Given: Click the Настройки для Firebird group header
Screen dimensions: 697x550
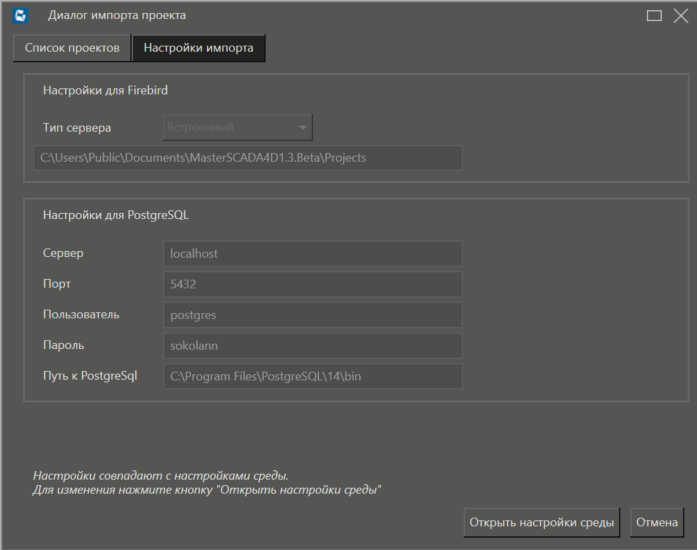Looking at the screenshot, I should tap(105, 90).
